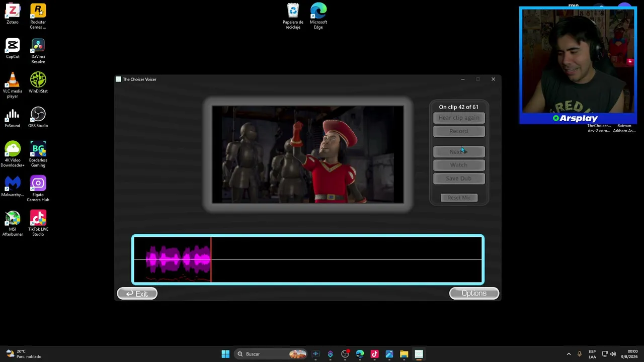Viewport: 644px width, 362px height.
Task: Open the audio waveform app on the taskbar
Action: [x=315, y=354]
